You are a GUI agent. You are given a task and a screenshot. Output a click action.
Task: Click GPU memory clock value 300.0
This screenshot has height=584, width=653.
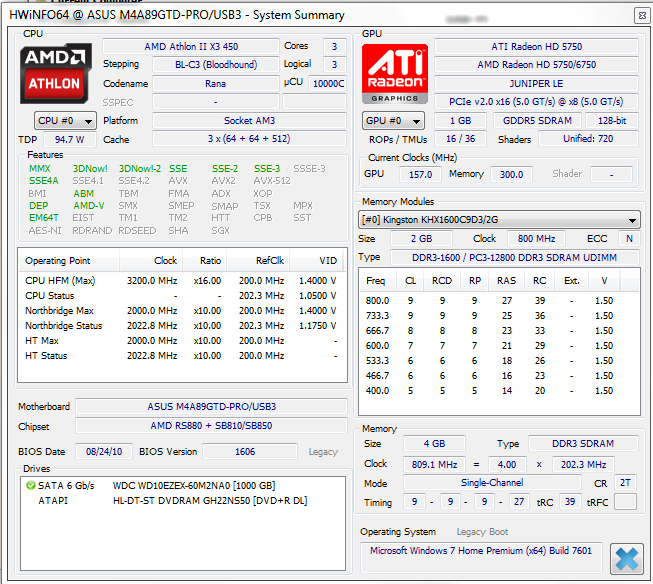[x=511, y=175]
